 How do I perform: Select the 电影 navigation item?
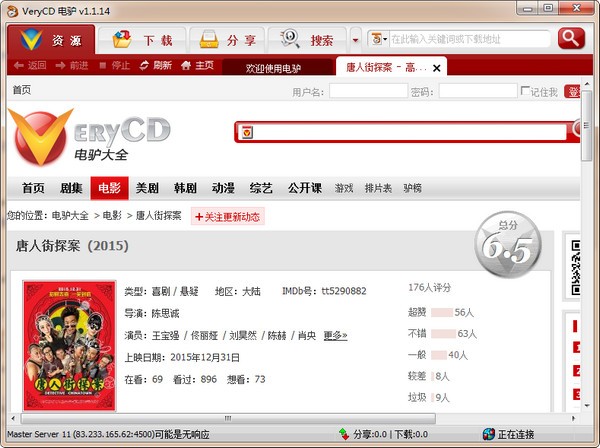pos(109,188)
